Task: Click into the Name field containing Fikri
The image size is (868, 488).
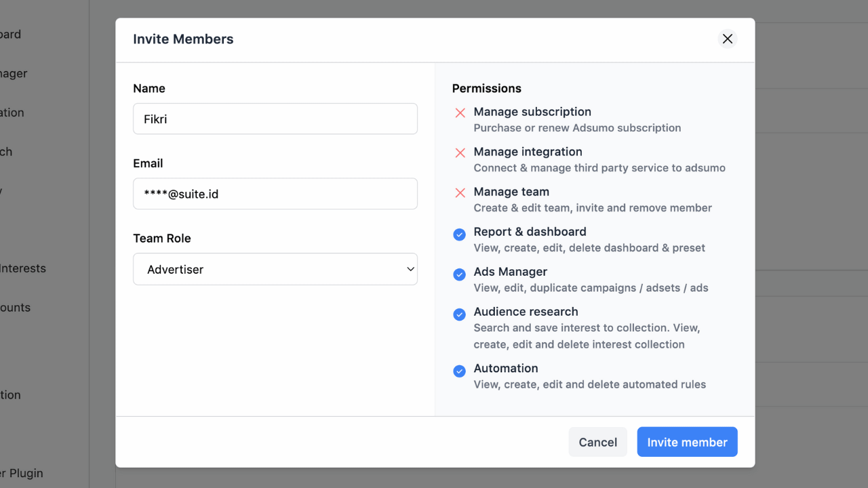Action: pos(275,119)
